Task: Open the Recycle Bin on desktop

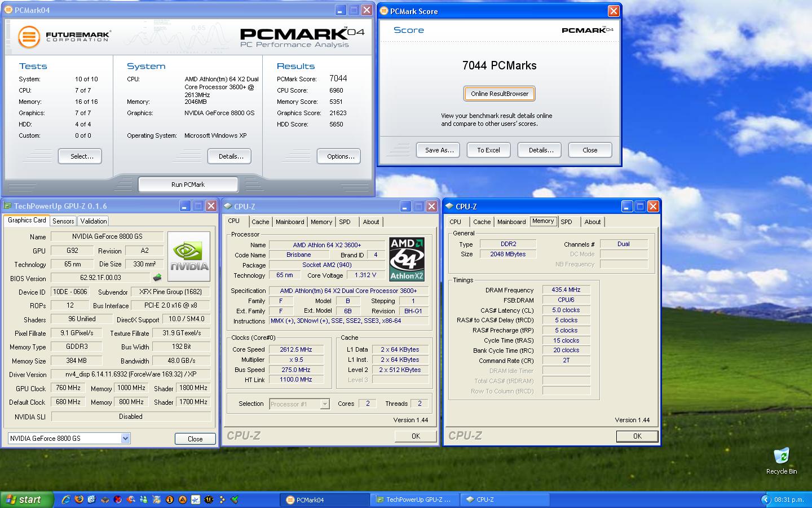Action: [x=782, y=461]
